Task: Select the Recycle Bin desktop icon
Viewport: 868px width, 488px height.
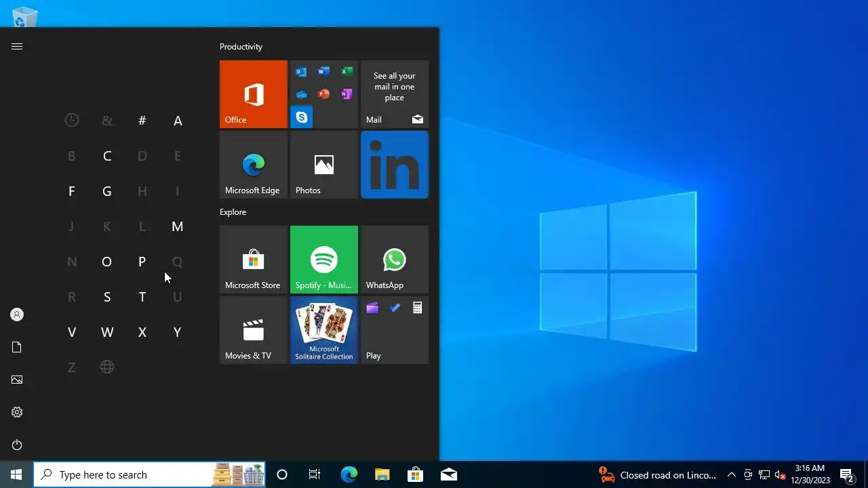Action: point(24,16)
